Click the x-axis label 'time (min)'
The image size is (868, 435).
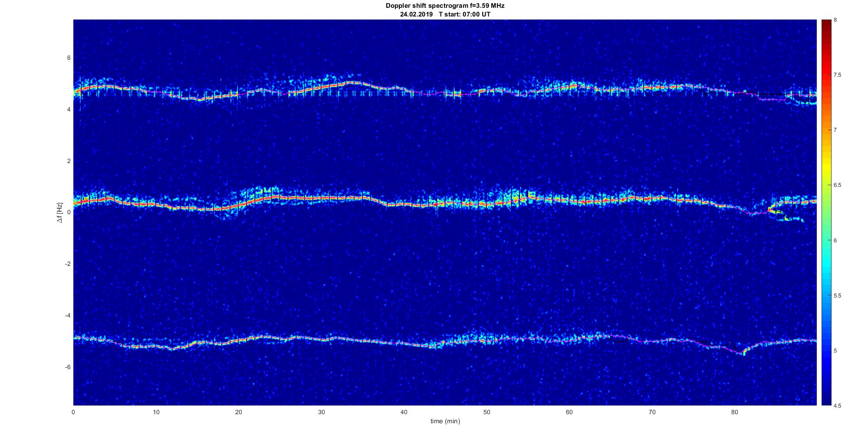coord(445,421)
